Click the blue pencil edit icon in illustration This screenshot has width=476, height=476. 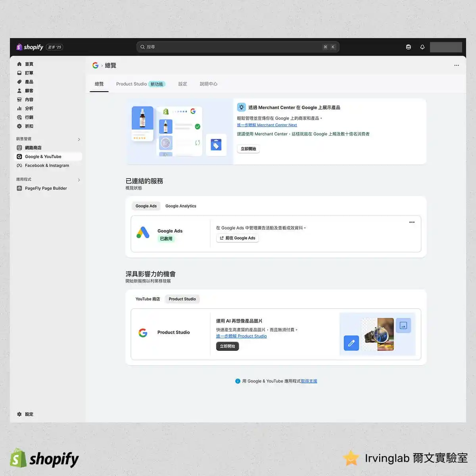(351, 343)
